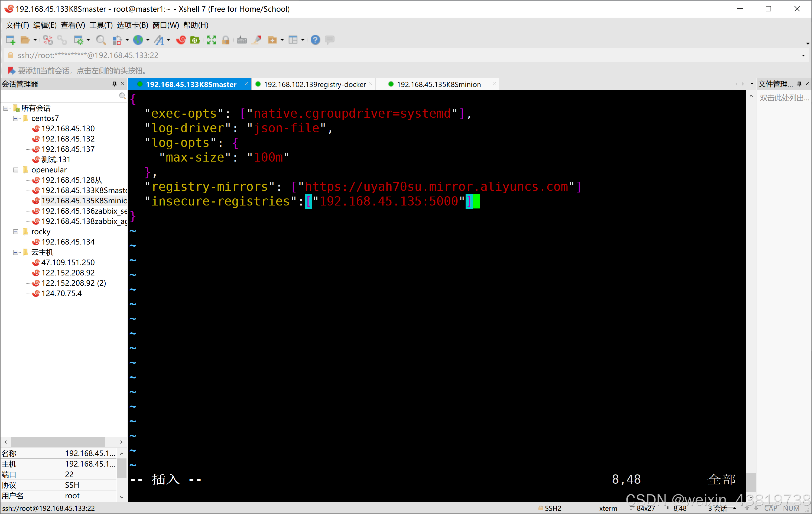The height and width of the screenshot is (514, 812).
Task: Open the 帮助(H) menu
Action: pyautogui.click(x=196, y=25)
